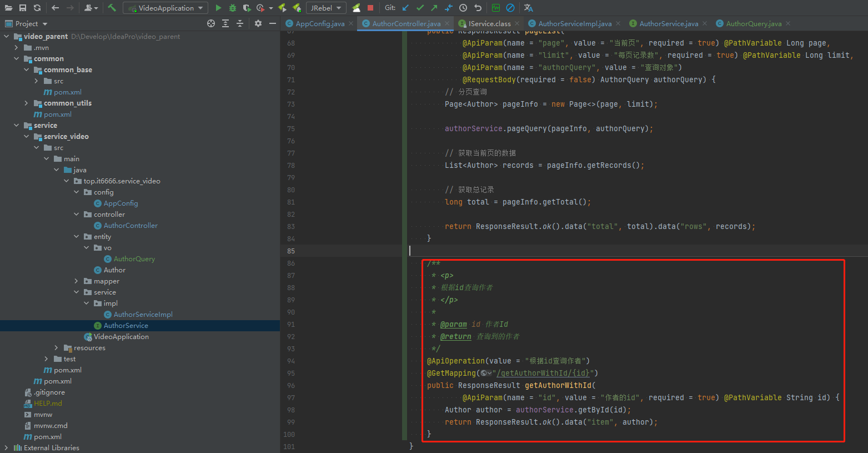Click the Save All disk icon
The width and height of the screenshot is (868, 453).
23,8
